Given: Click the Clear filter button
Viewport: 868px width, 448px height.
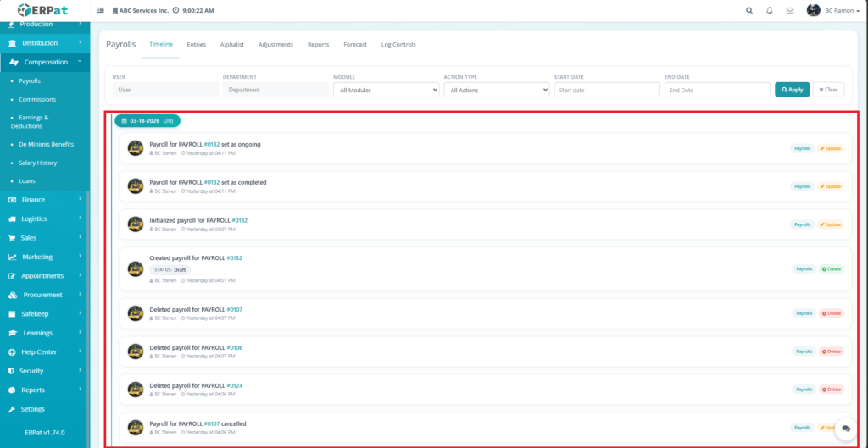Looking at the screenshot, I should [x=828, y=90].
